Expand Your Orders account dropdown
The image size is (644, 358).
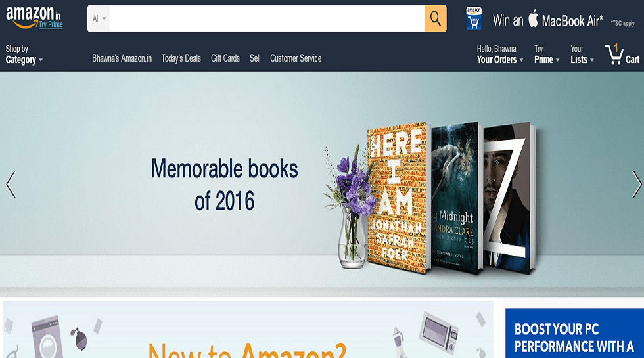[500, 55]
